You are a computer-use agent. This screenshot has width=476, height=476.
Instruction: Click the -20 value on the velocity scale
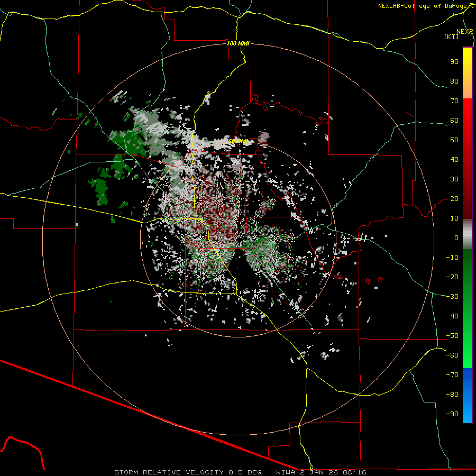tap(452, 277)
